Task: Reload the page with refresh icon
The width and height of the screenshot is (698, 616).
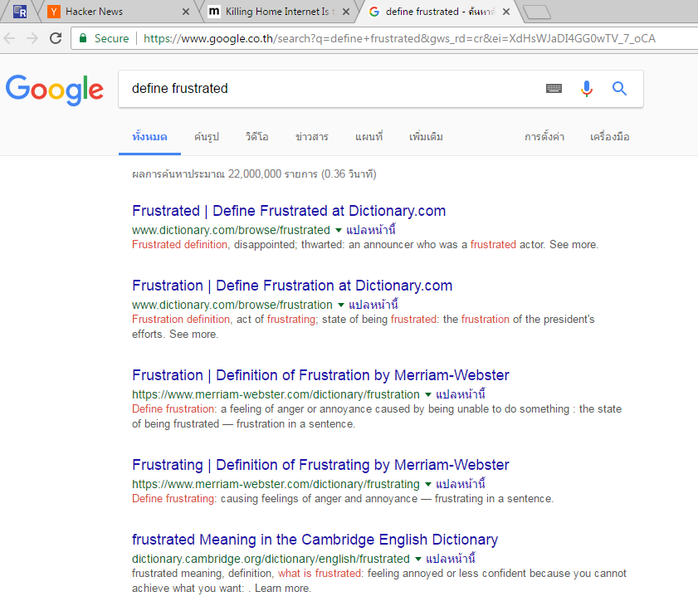Action: click(56, 38)
